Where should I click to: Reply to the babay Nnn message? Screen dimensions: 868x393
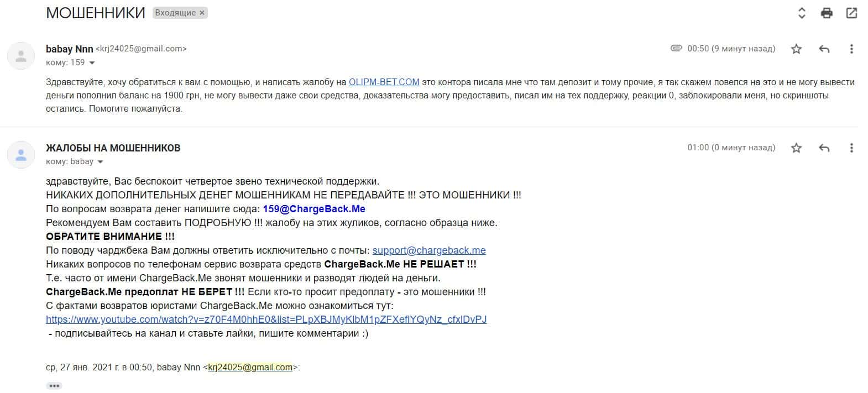[x=824, y=49]
